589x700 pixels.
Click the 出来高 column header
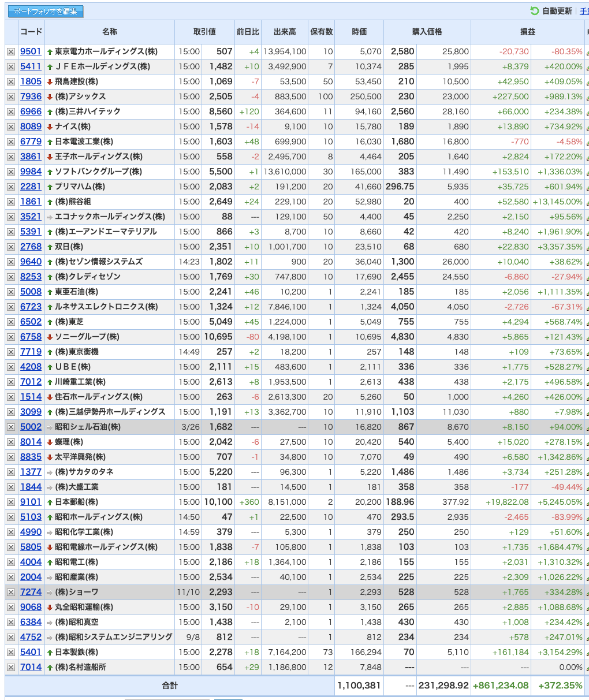tap(285, 32)
